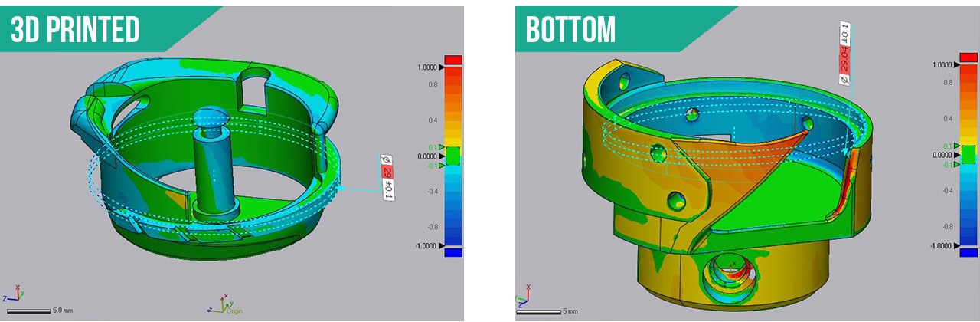Screen dimensions: 980x322
Task: Click the green tolerance band in BOTTOM legend
Action: coord(969,155)
